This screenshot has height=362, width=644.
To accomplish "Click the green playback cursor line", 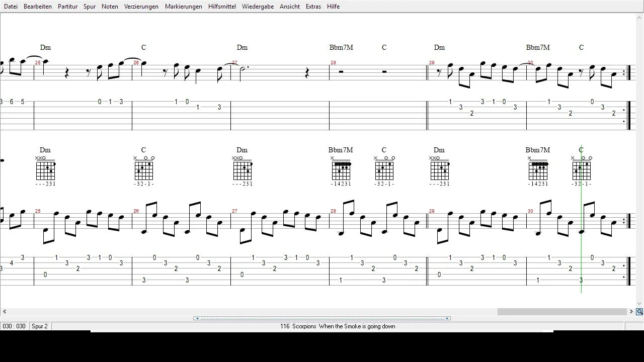I will [x=581, y=219].
